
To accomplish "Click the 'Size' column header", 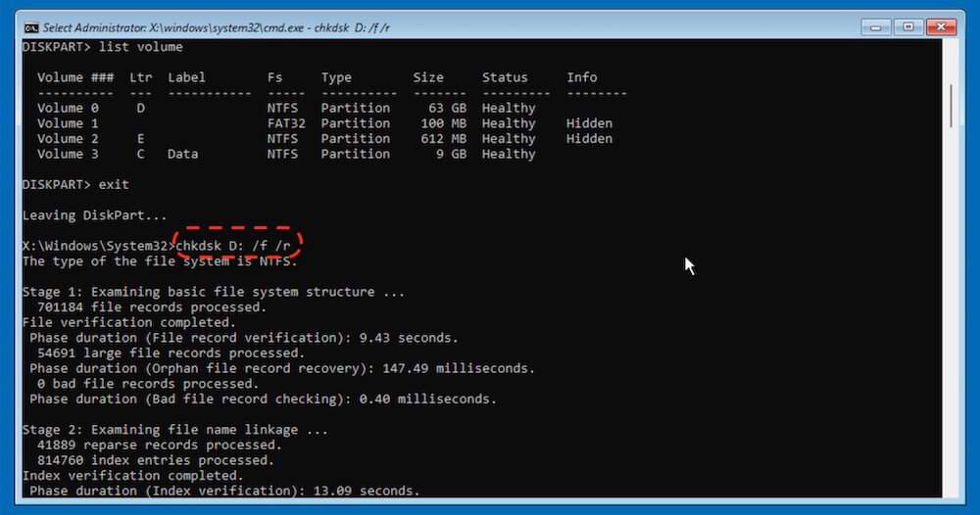I will 427,77.
